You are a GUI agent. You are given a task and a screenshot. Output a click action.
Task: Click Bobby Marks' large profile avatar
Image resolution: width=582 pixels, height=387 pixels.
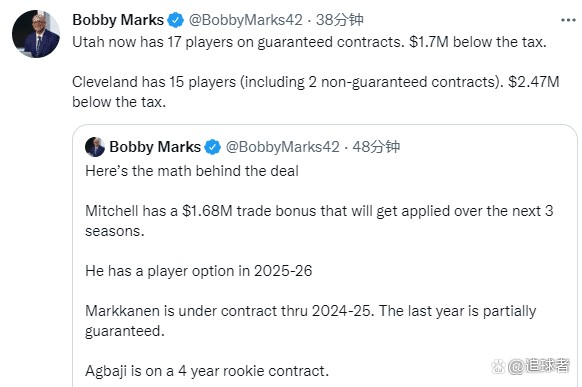pyautogui.click(x=36, y=34)
